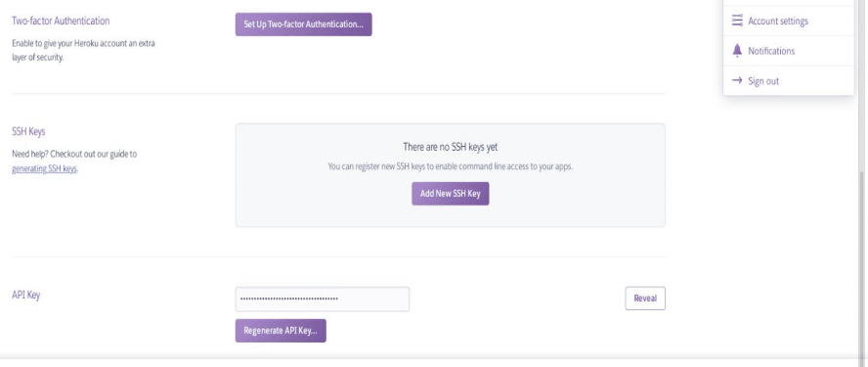Select the 'There are no SSH keys yet' text
The image size is (868, 367).
click(x=450, y=147)
